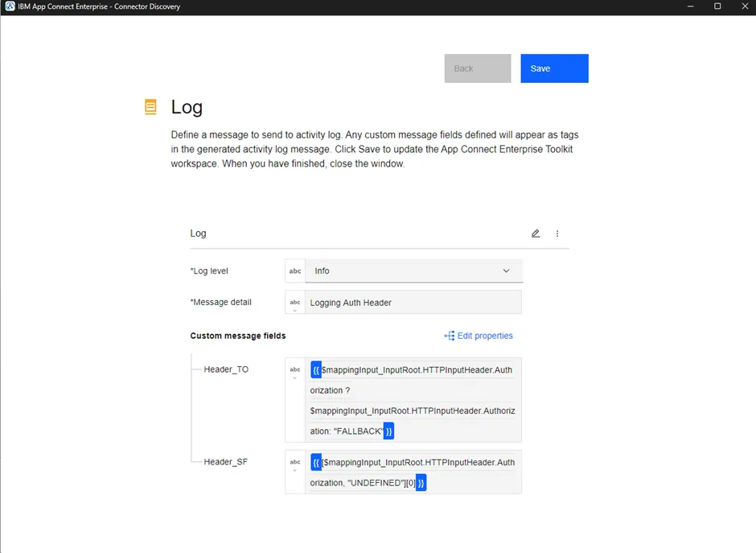The height and width of the screenshot is (553, 756).
Task: Click the closing braces token in Header_TO
Action: coord(388,431)
